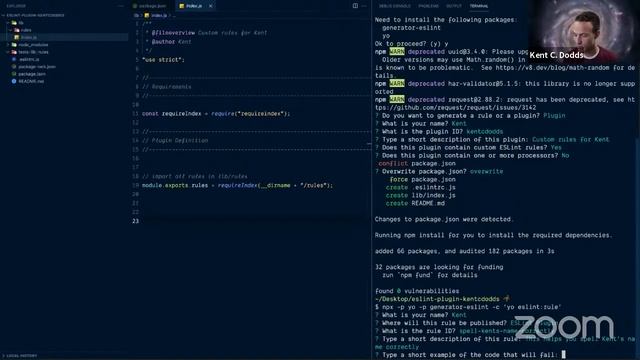Switch to the Debug Console panel tab
Screen dimensions: 640x360
point(394,6)
